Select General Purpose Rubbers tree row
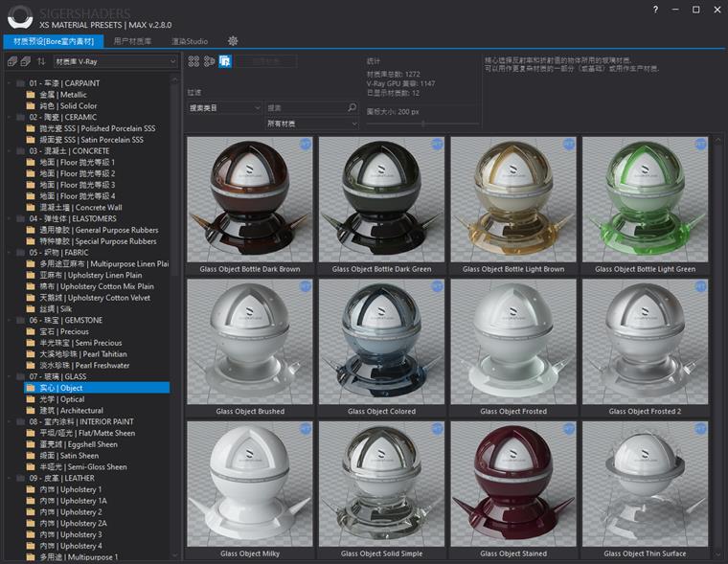 97,230
